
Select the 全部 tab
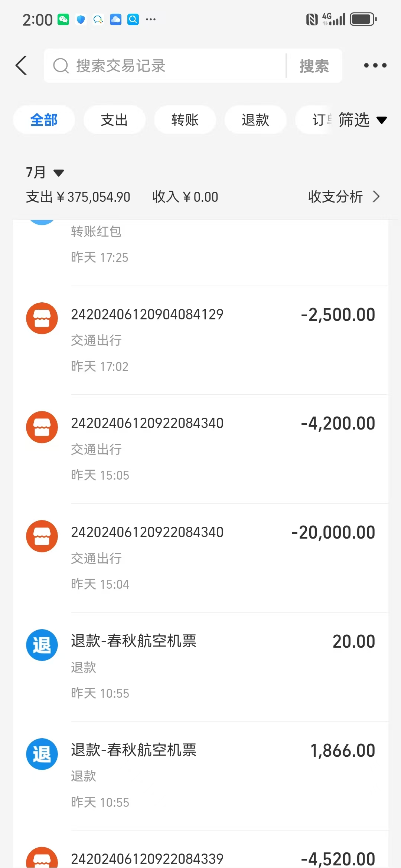click(44, 120)
